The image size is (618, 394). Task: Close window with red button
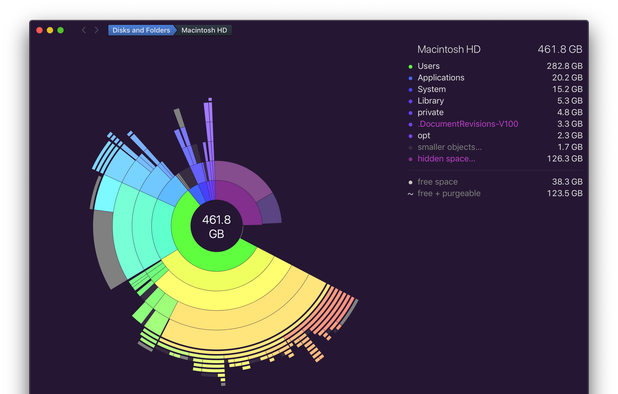[39, 30]
